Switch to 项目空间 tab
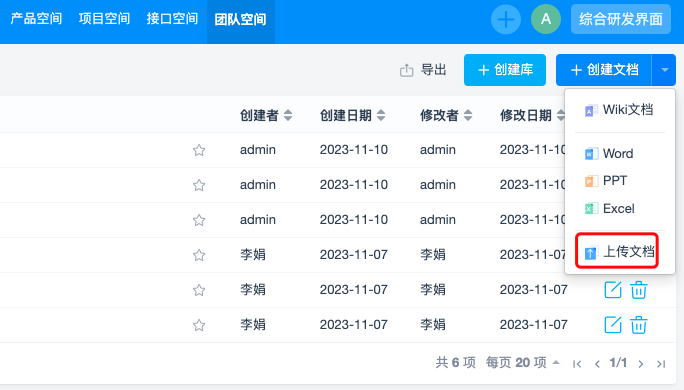This screenshot has height=390, width=684. [104, 19]
